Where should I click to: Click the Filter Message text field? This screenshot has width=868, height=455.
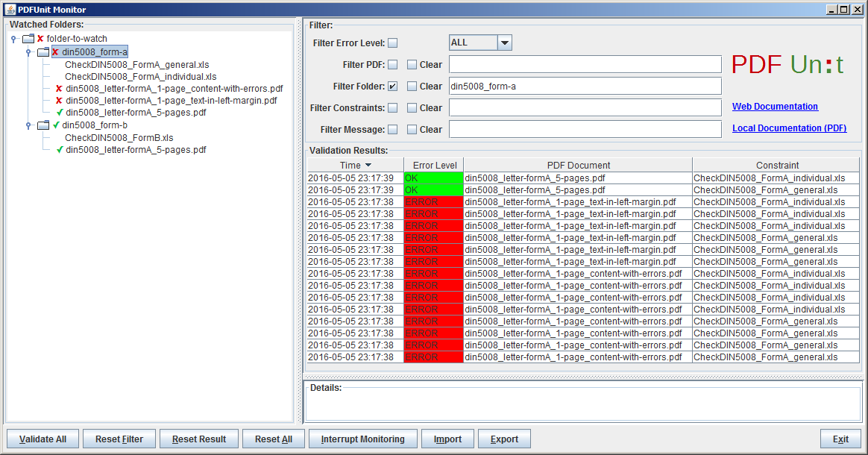click(x=585, y=130)
